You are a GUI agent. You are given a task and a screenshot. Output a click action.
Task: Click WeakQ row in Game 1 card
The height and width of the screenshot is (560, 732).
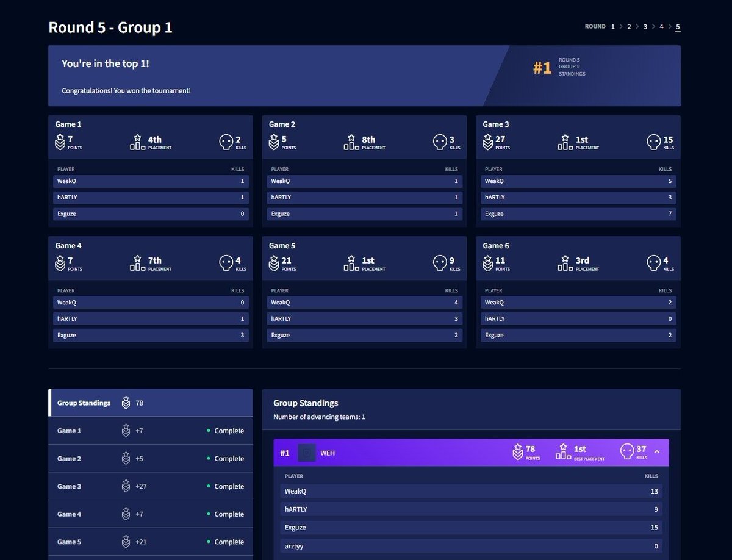151,181
